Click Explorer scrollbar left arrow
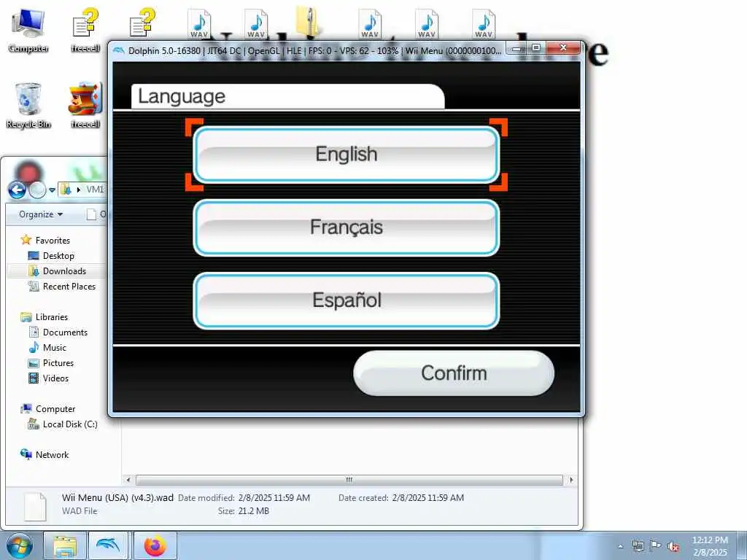747x560 pixels. (x=128, y=480)
